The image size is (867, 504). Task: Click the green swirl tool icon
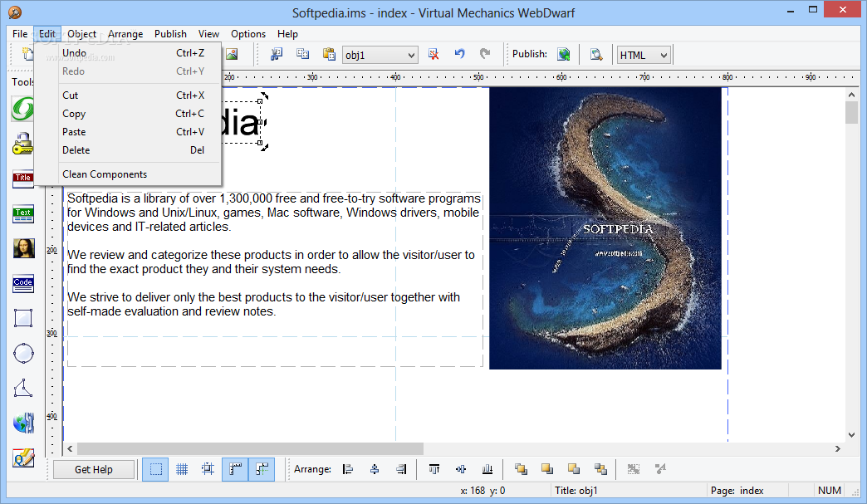coord(22,108)
